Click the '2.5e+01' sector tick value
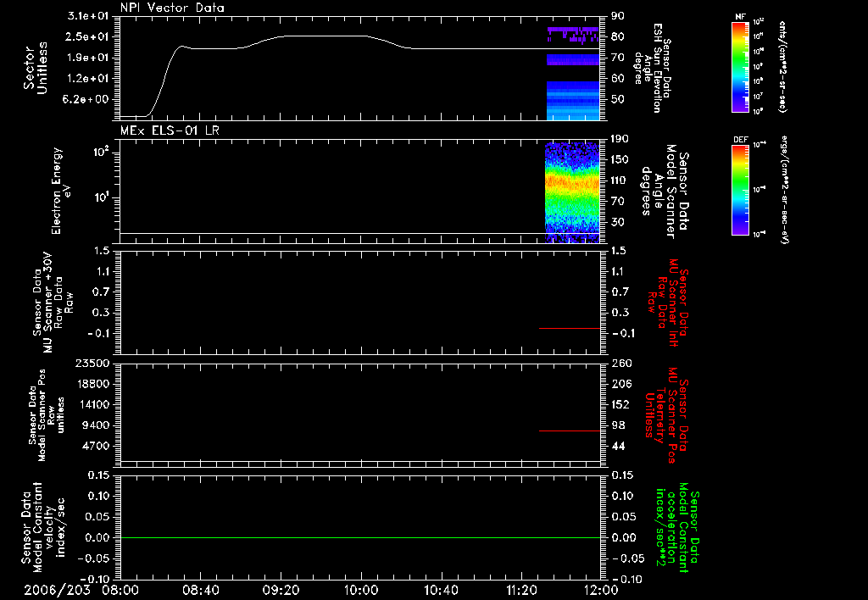Viewport: 868px width, 600px height. [88, 36]
